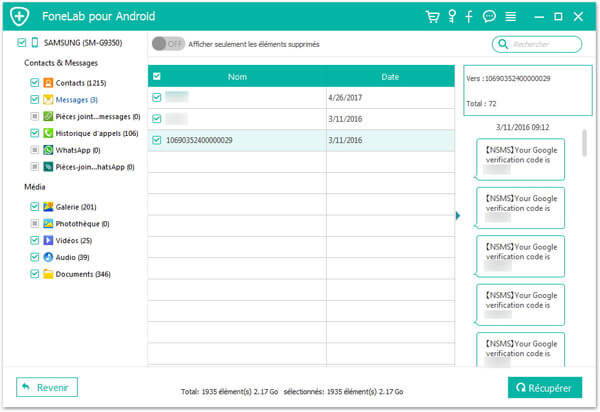
Task: Uncheck the 10690352400000029 row checkbox
Action: pyautogui.click(x=157, y=140)
